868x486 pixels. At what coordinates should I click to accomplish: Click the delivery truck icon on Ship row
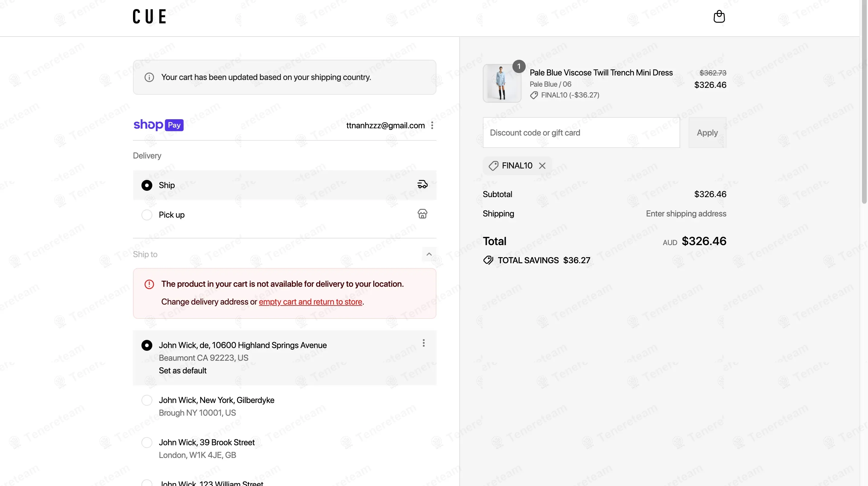pos(422,184)
